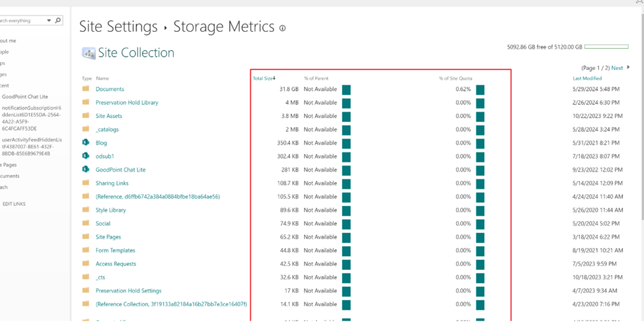Click the folder icon beside Social
The width and height of the screenshot is (644, 322).
point(86,223)
